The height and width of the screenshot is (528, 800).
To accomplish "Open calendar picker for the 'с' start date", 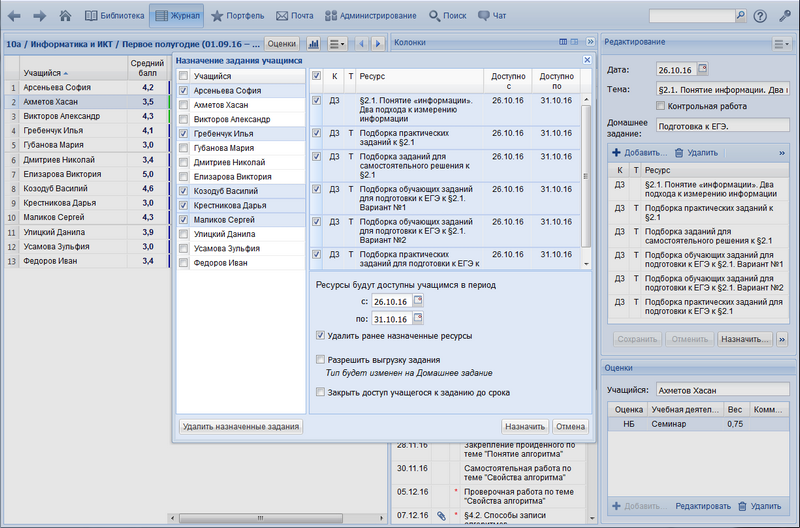I will 419,301.
